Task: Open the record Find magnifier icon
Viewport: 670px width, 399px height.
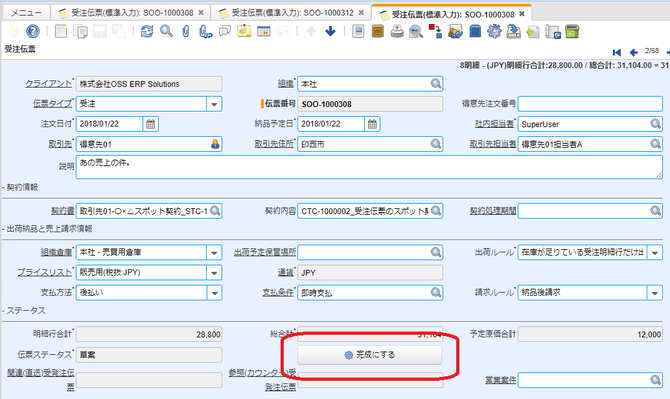Action: point(166,31)
